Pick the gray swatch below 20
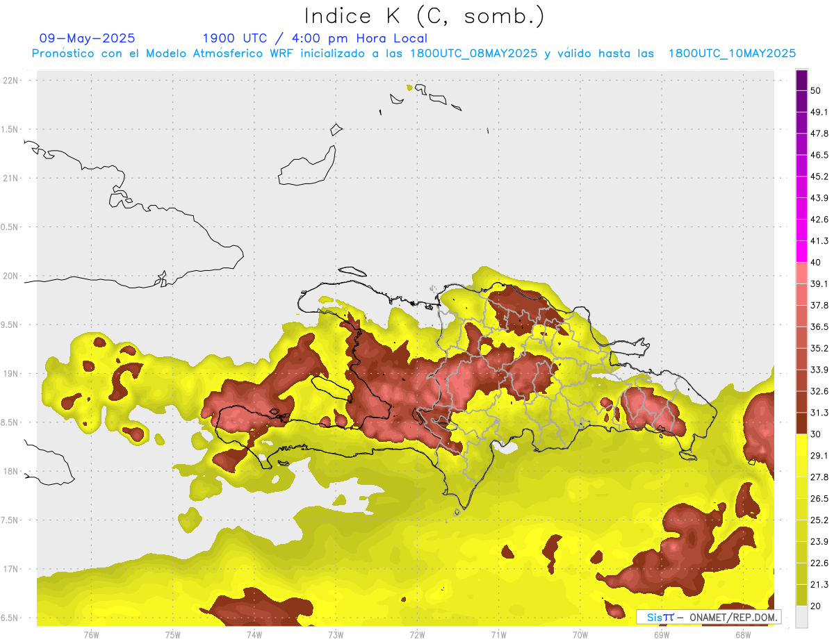 pos(801,616)
